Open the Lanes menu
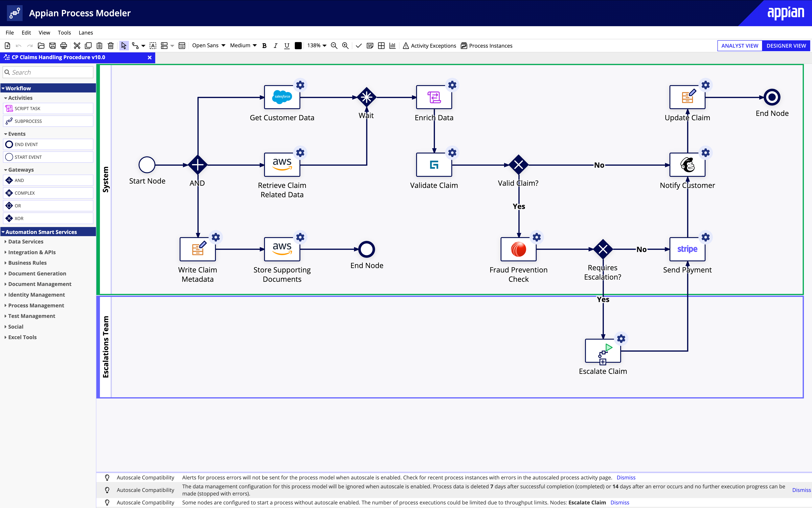Screen dimensions: 812x508 86,33
